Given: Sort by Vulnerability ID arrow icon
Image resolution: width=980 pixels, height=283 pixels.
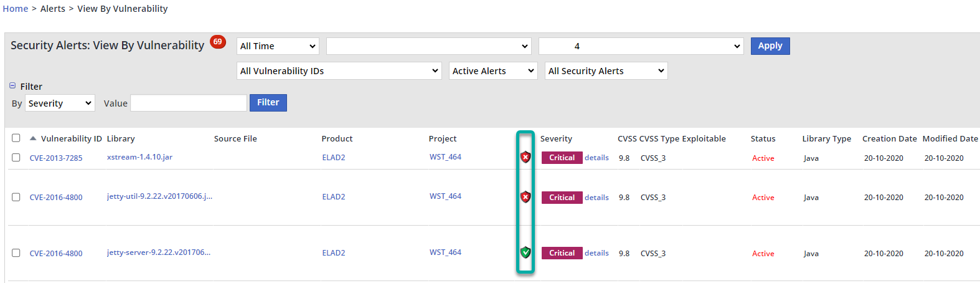Looking at the screenshot, I should pos(33,138).
